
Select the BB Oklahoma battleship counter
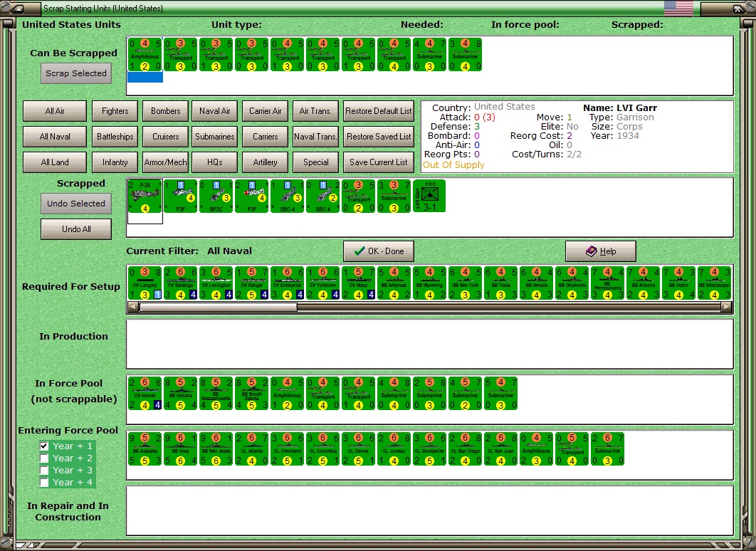click(x=572, y=283)
